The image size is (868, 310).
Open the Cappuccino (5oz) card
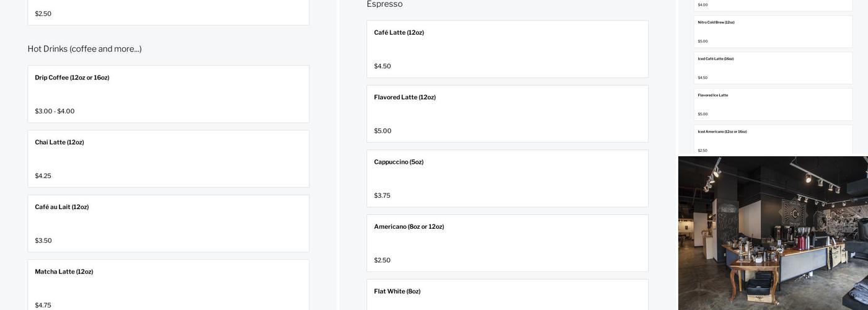[x=507, y=178]
